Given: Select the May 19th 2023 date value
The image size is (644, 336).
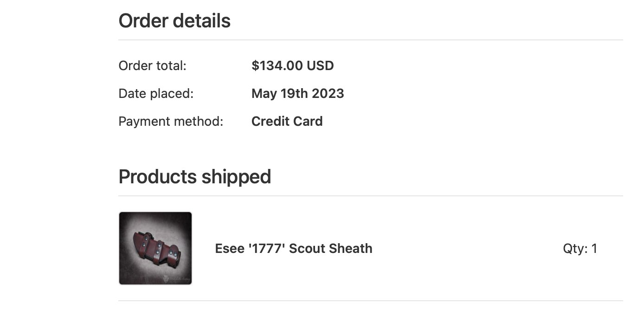Looking at the screenshot, I should coord(298,94).
